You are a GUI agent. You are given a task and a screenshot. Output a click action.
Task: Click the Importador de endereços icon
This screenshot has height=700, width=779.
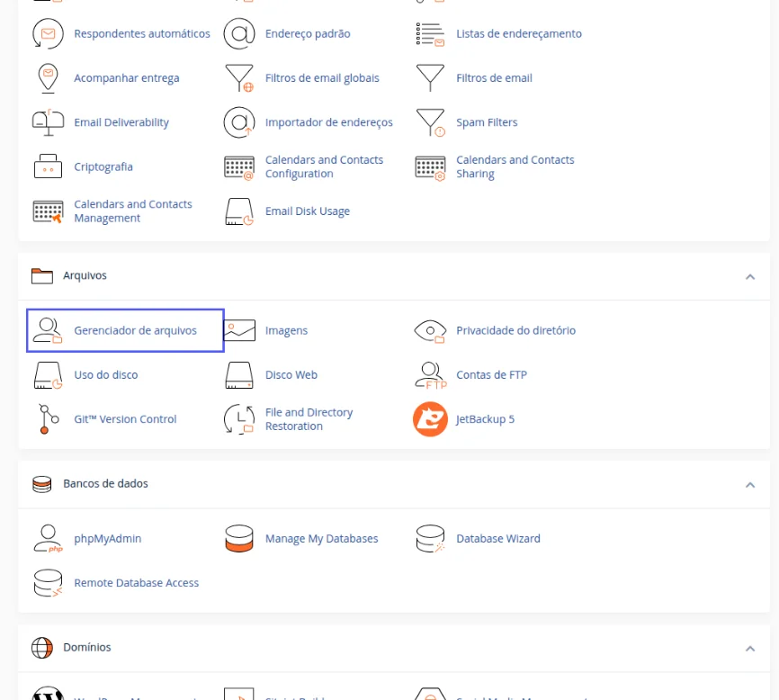coord(239,122)
